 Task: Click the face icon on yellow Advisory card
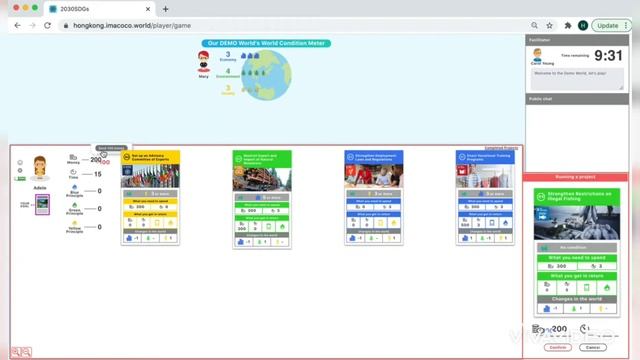127,157
